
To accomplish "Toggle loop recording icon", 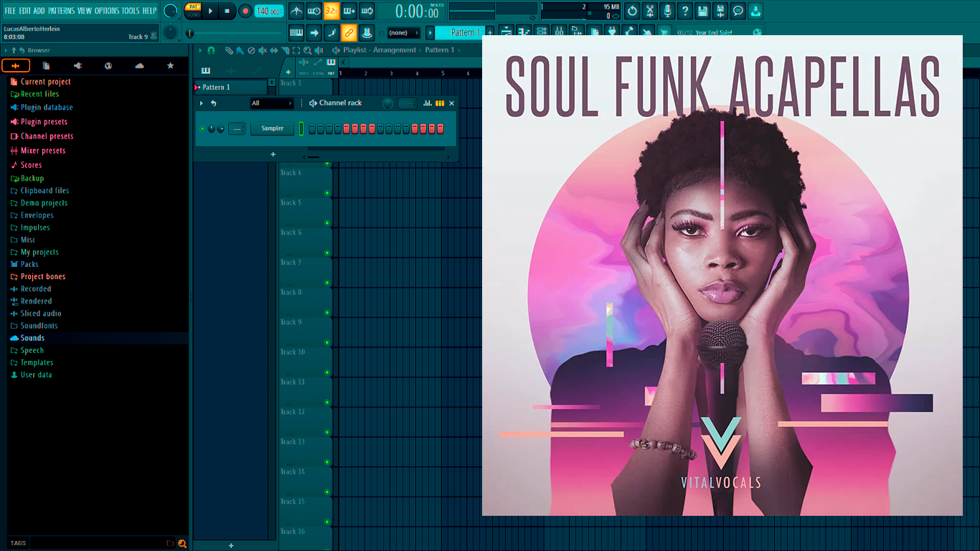I will click(x=367, y=11).
